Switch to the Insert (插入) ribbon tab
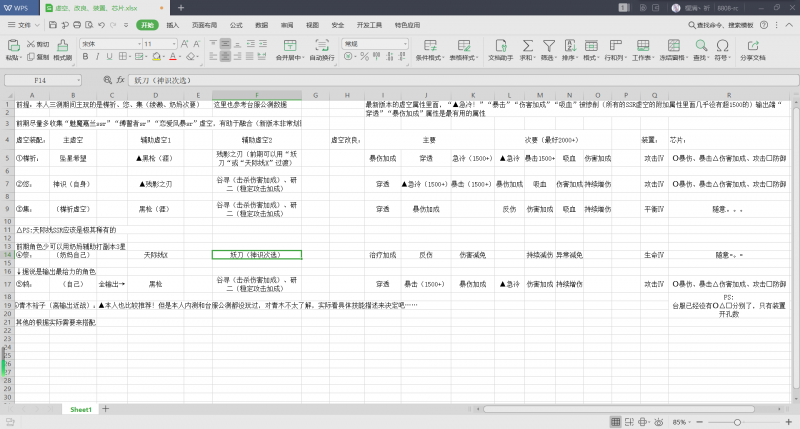Screen dimensions: 800x429 173,23
